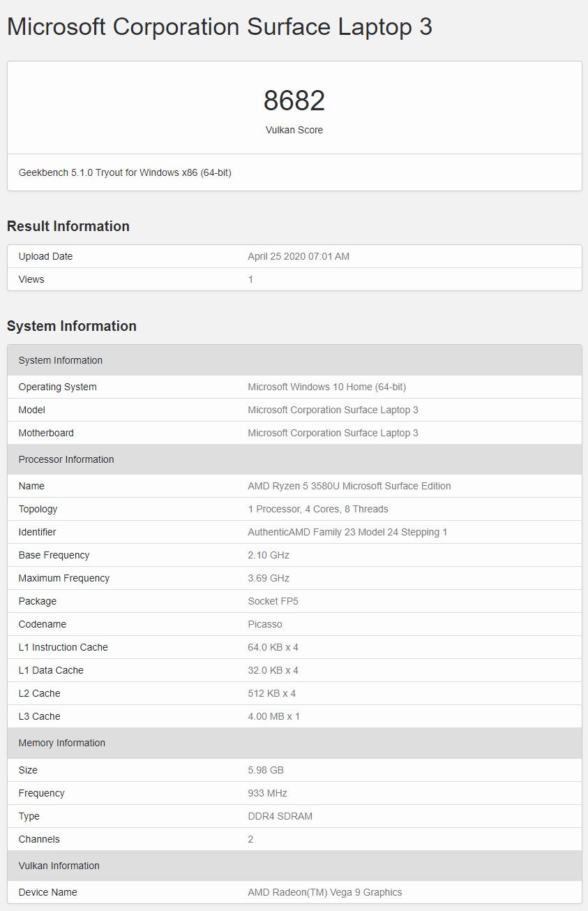
Task: Select "AMD Radeon(TM) Vega 9 Graphics"
Action: tap(325, 892)
